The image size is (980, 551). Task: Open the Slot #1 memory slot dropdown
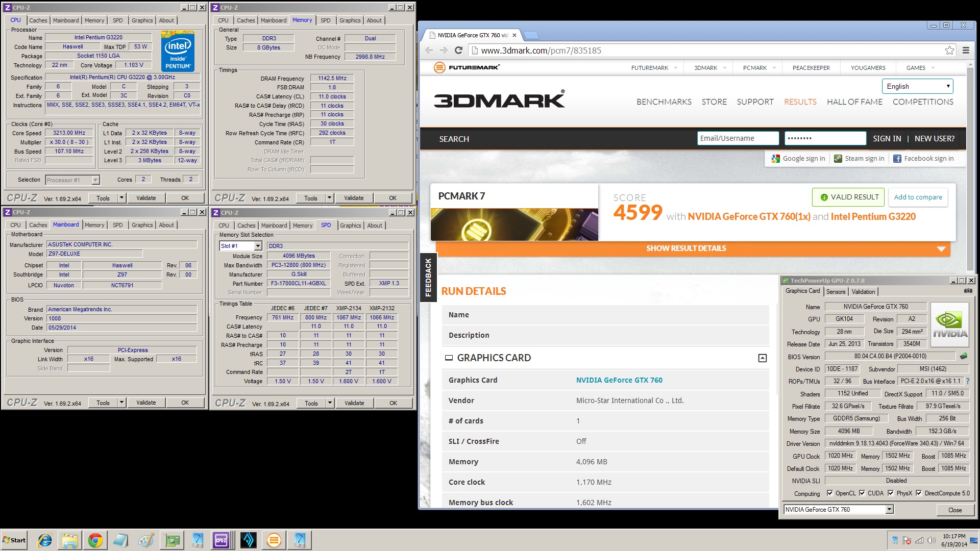(258, 246)
